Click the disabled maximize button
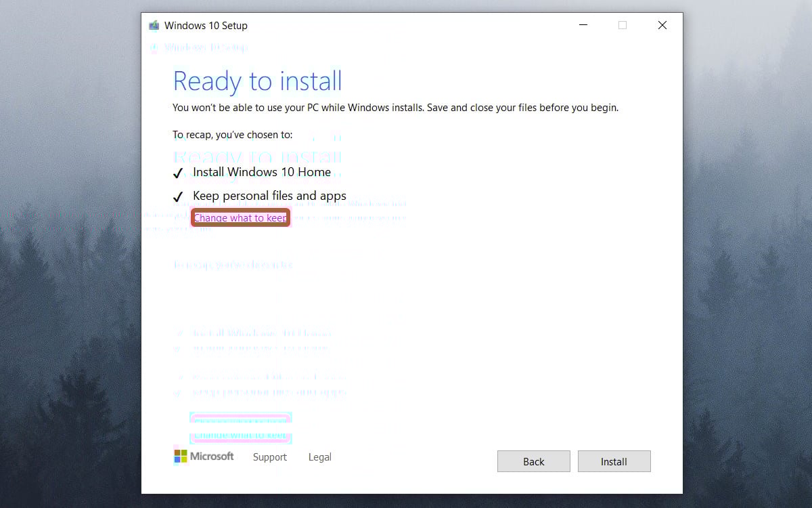 click(x=623, y=25)
